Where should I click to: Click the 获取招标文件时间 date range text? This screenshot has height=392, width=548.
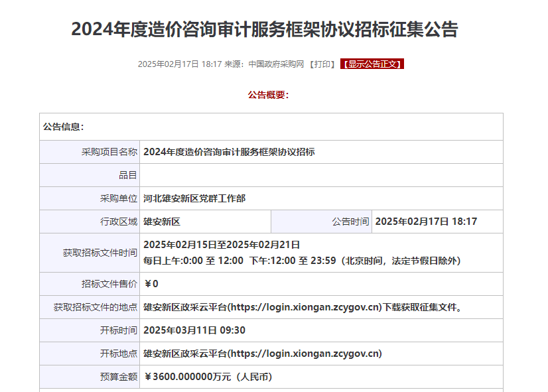[x=224, y=246]
